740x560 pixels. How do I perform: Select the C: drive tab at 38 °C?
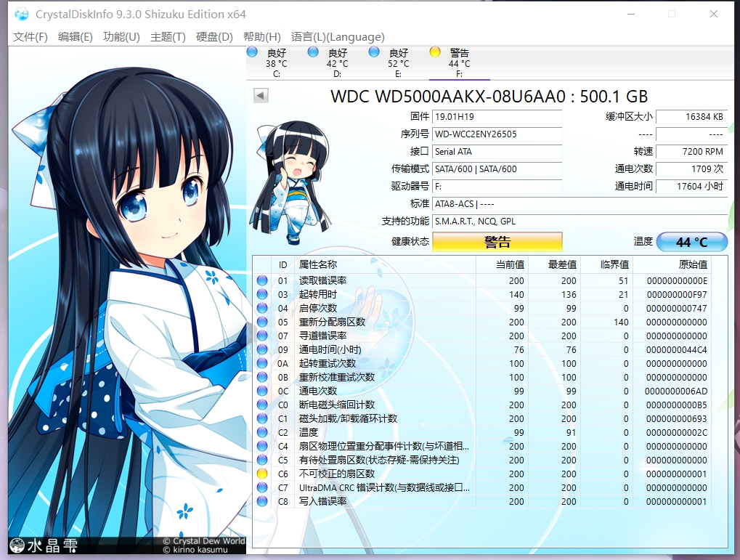tap(277, 62)
